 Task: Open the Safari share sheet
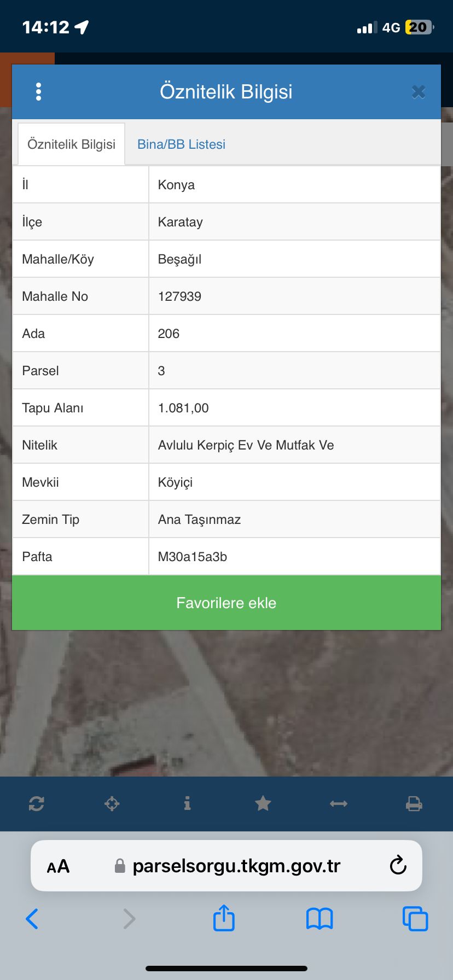[x=224, y=918]
